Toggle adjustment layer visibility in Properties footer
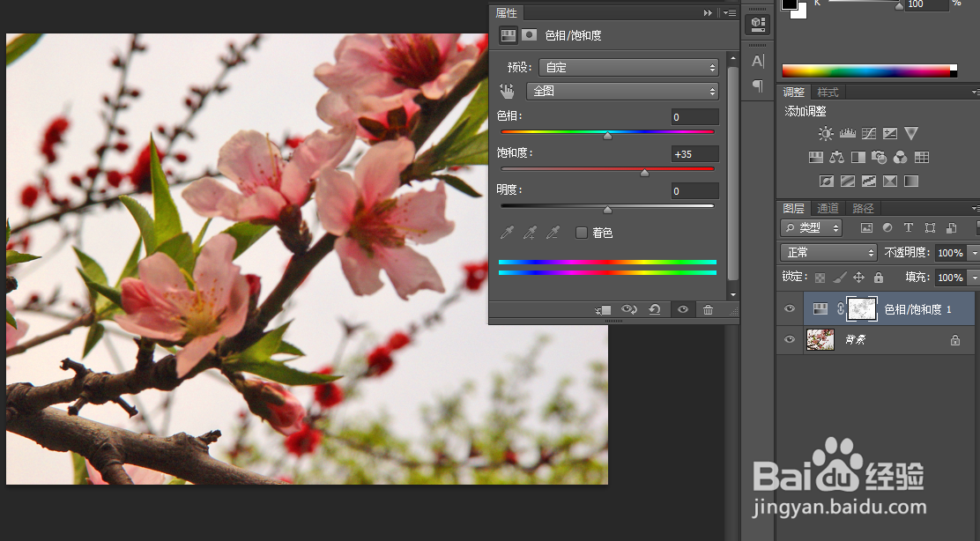Viewport: 980px width, 541px height. (683, 310)
